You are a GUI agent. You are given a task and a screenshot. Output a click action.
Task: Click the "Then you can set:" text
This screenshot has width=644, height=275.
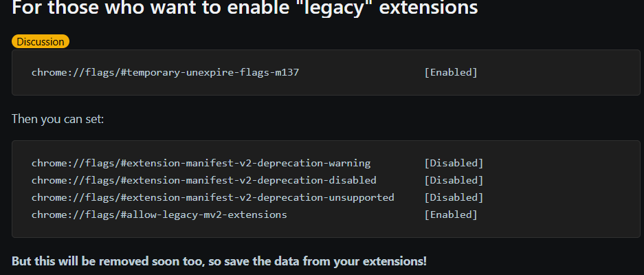(x=57, y=119)
